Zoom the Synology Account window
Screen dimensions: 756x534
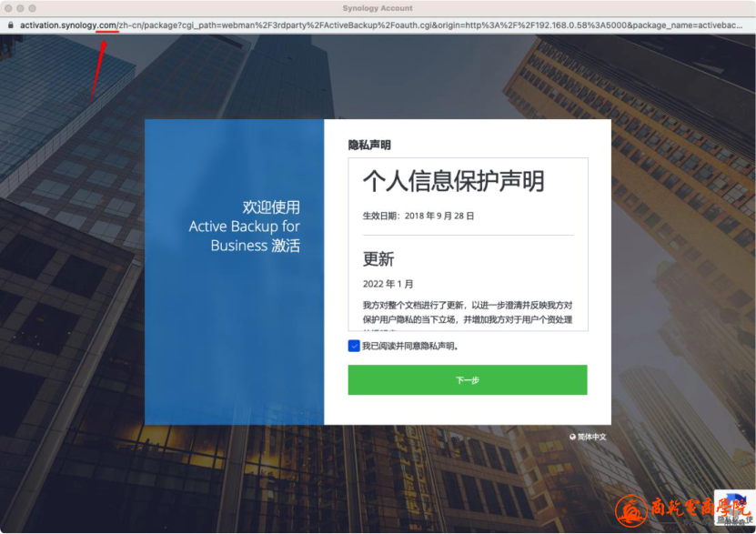point(33,8)
